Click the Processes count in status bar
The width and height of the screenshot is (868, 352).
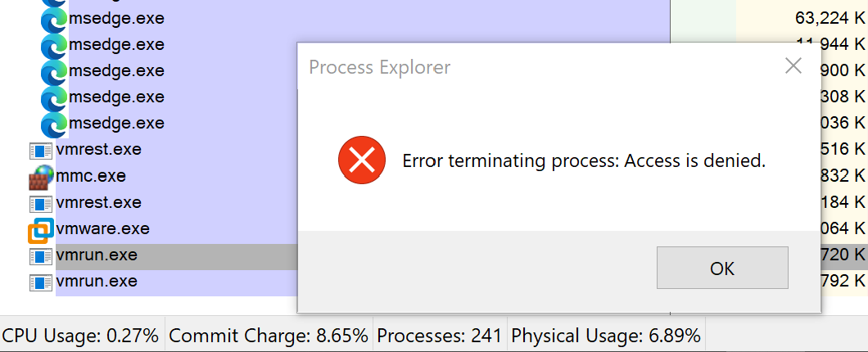(440, 336)
